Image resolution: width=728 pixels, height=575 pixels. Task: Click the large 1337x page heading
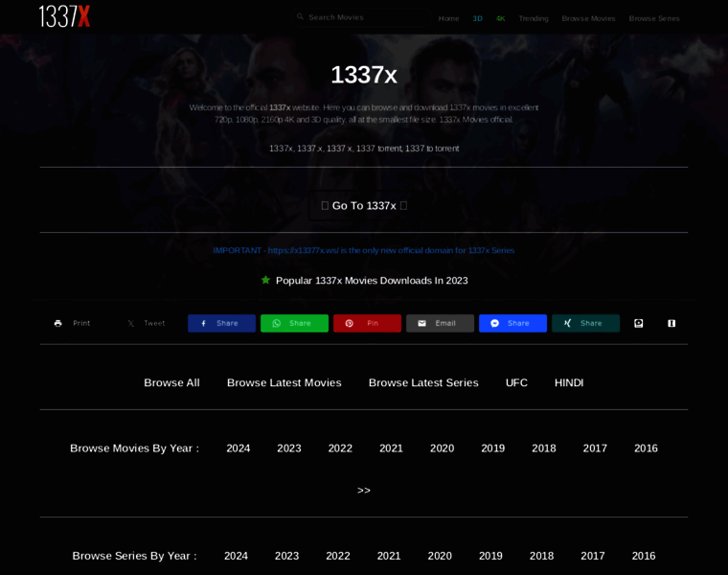pos(364,75)
